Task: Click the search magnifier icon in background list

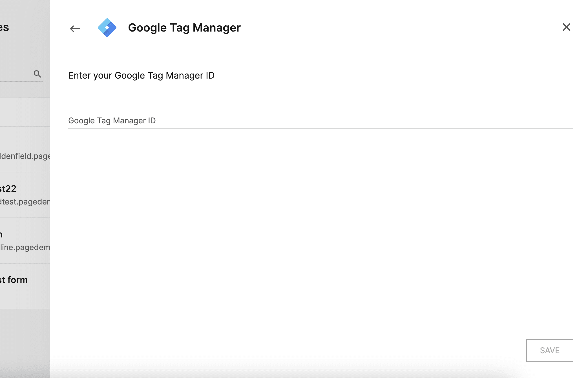Action: point(37,74)
